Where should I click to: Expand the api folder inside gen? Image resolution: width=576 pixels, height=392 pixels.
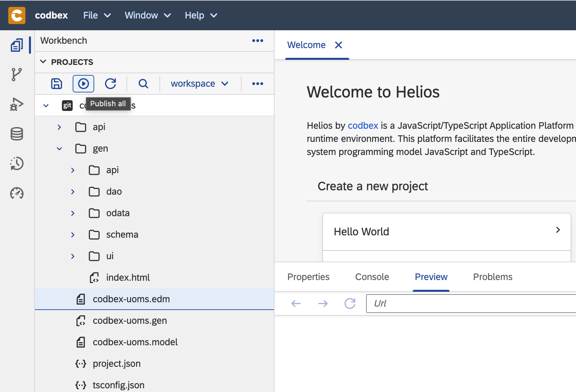[73, 170]
